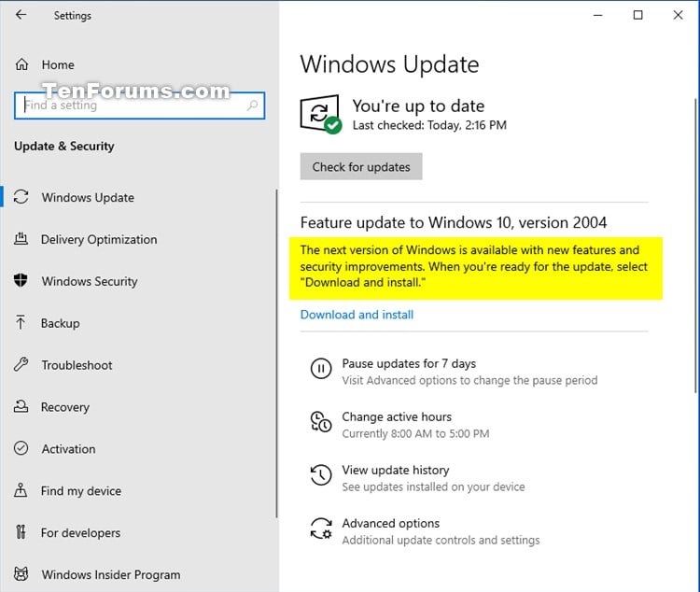Click the Activation checkmark circle icon
This screenshot has width=700, height=592.
tap(21, 448)
